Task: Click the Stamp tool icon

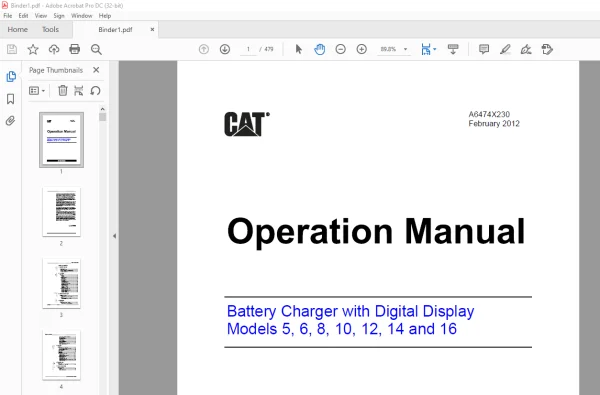Action: click(x=547, y=49)
